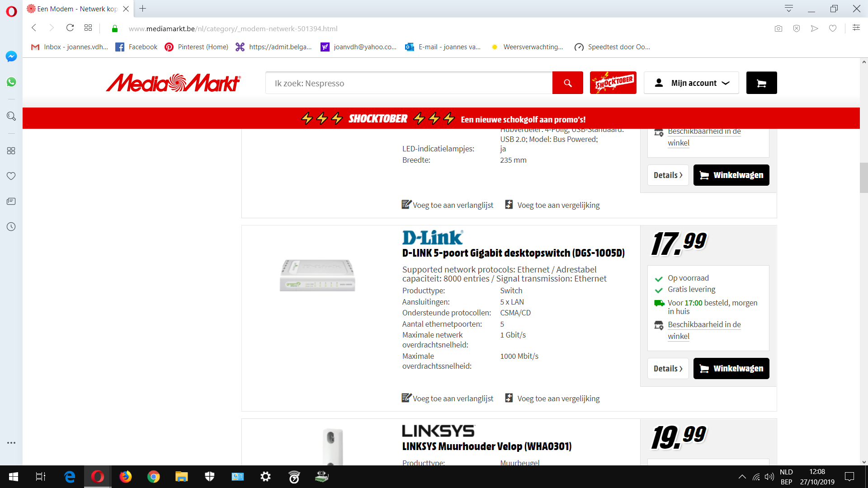Open sidebar three-dots settings

point(11,443)
